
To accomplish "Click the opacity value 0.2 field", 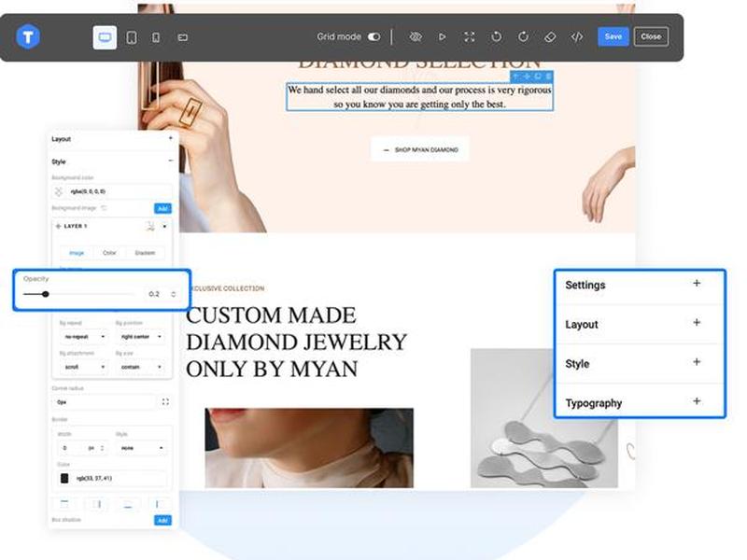I will tap(156, 294).
